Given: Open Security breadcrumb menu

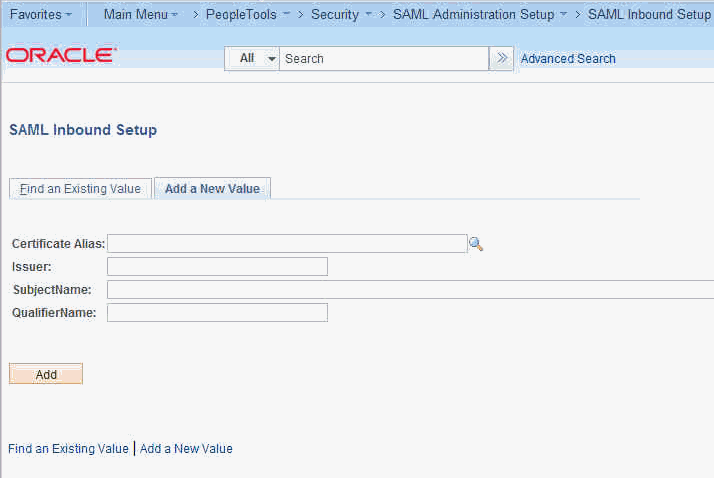Looking at the screenshot, I should 341,15.
